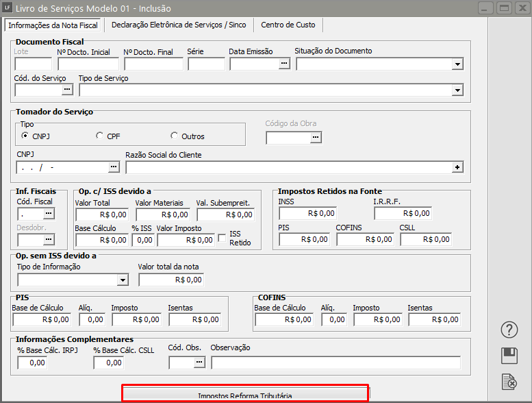The height and width of the screenshot is (403, 532).
Task: Click the Cód. Fiscal input field
Action: 31,214
